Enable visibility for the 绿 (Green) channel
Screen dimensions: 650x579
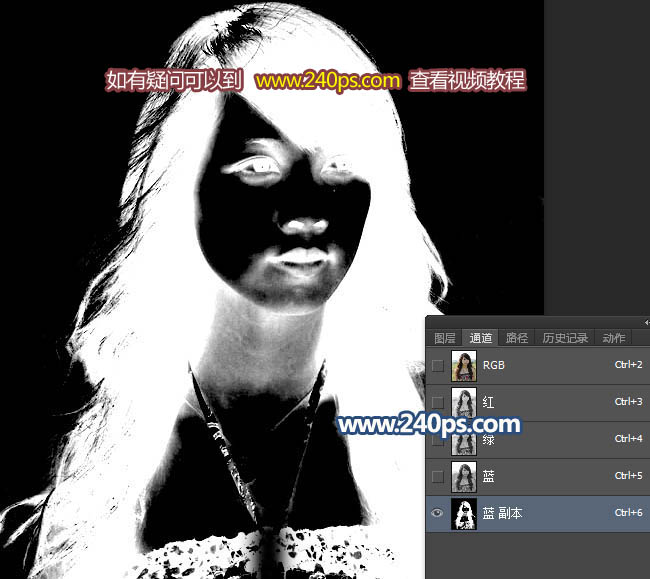click(x=437, y=439)
